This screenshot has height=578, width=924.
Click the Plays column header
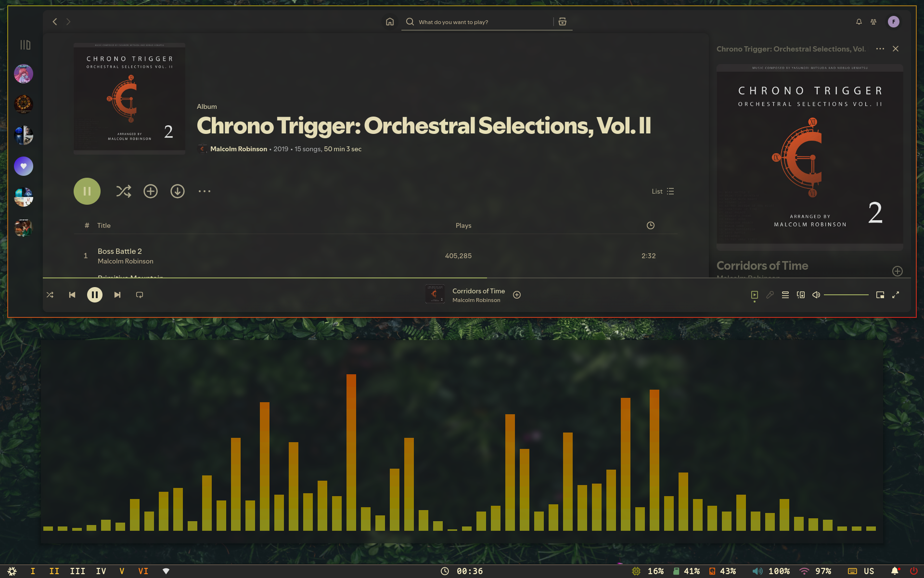(463, 225)
